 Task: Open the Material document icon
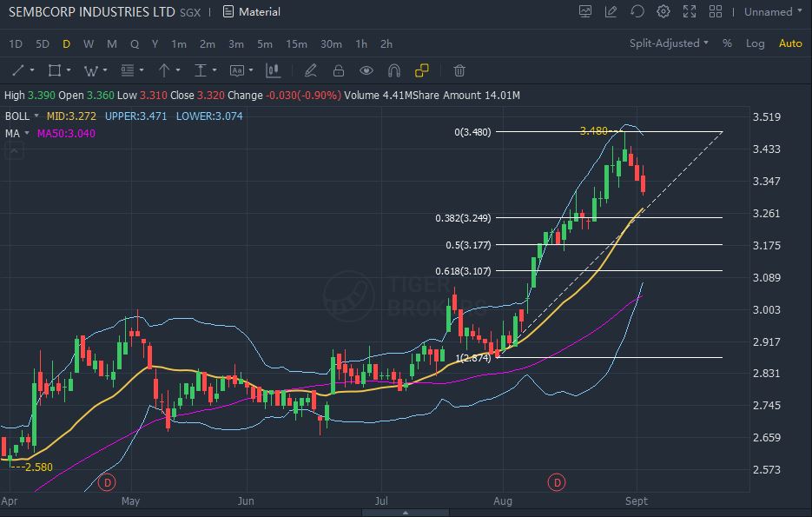[x=228, y=11]
